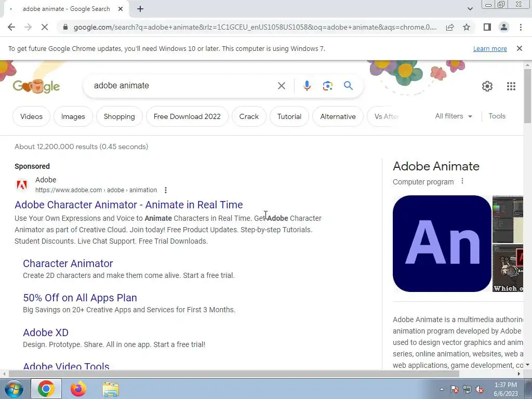Open the taskbar clock and date
Screen dimensions: 532x399
pos(506,389)
